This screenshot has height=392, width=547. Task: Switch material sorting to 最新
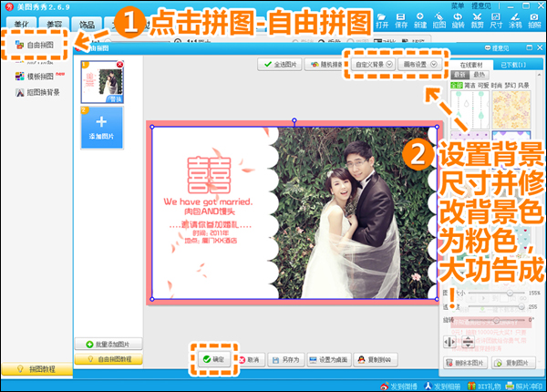pyautogui.click(x=460, y=75)
